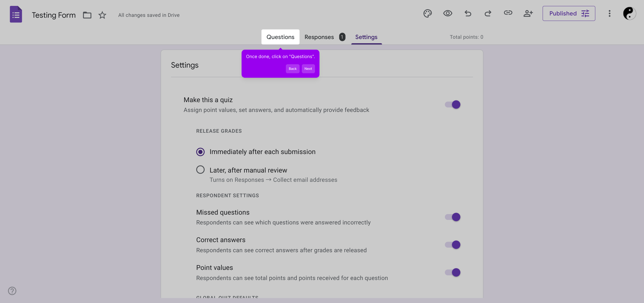Toggle the Correct answers switch
Viewport: 644px width, 303px height.
pyautogui.click(x=453, y=245)
